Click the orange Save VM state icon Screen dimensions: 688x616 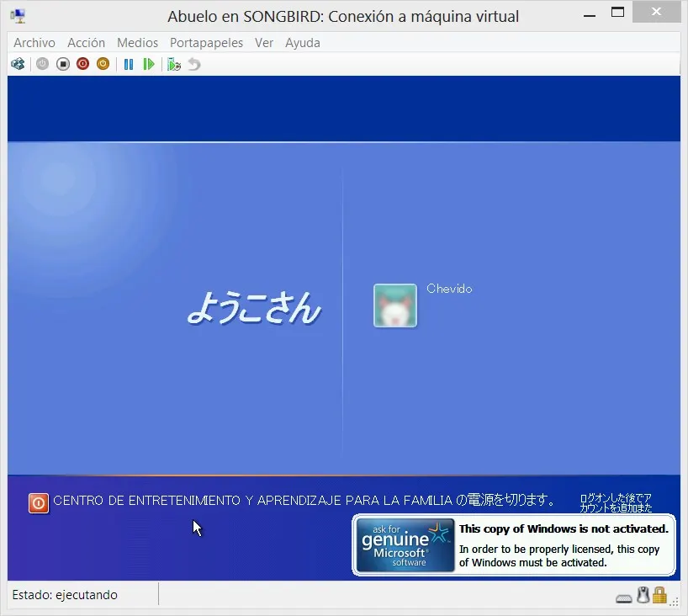pyautogui.click(x=103, y=64)
